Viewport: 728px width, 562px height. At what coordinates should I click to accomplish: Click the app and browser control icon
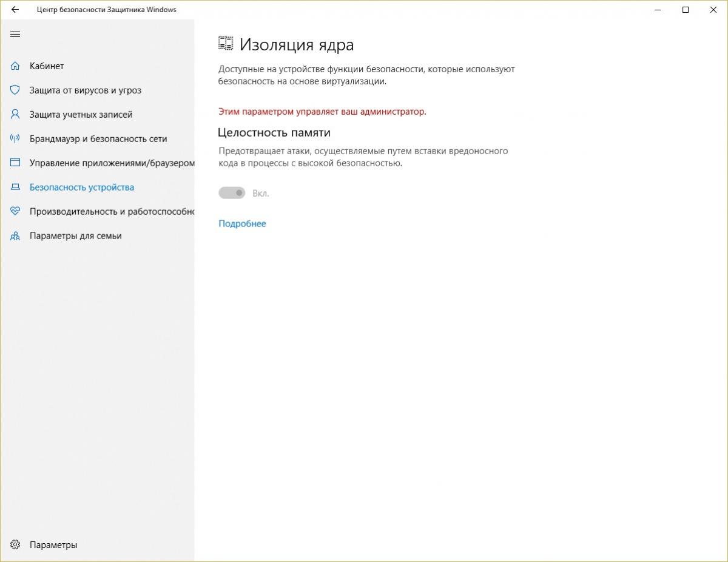coord(15,163)
